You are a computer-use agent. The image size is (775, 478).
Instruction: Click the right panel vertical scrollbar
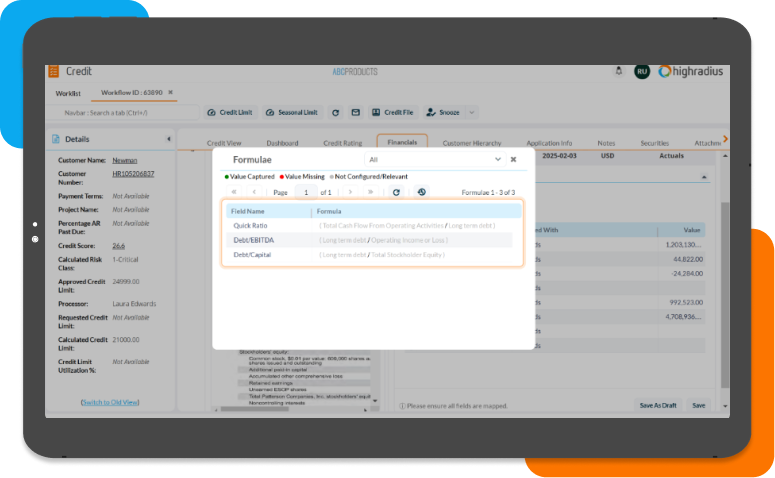(725, 295)
